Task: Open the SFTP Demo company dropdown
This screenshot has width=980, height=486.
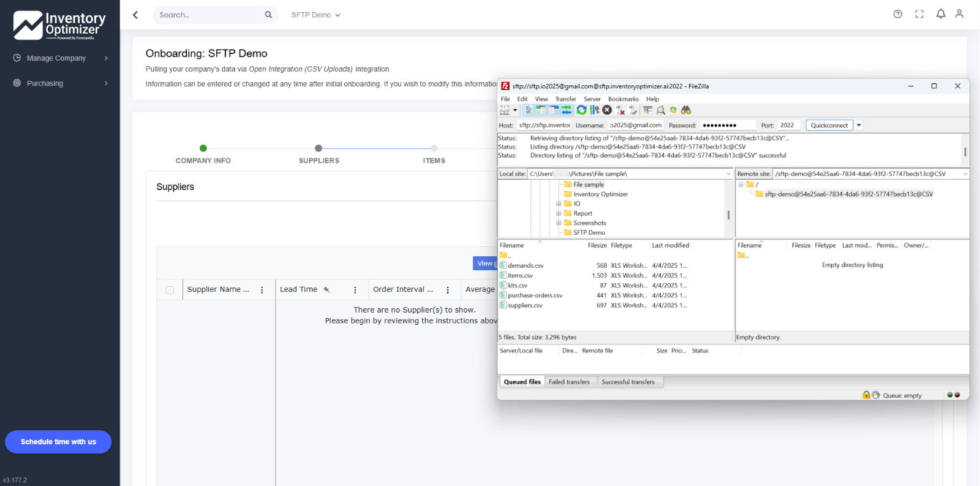Action: coord(316,15)
